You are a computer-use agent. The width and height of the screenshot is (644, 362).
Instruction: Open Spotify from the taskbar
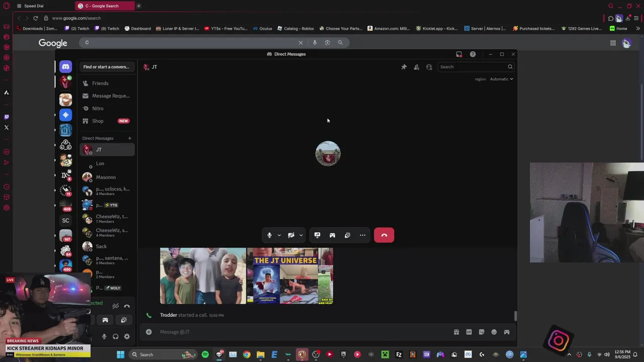point(205,355)
